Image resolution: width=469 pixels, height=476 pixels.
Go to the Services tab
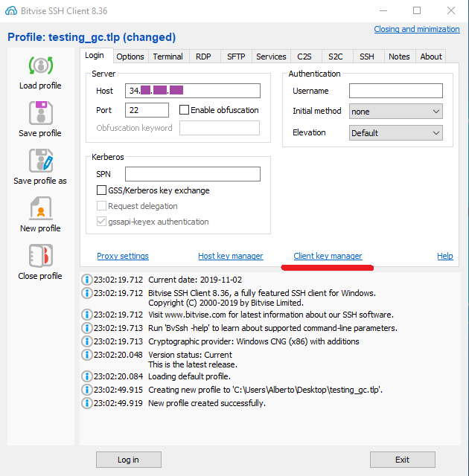271,57
